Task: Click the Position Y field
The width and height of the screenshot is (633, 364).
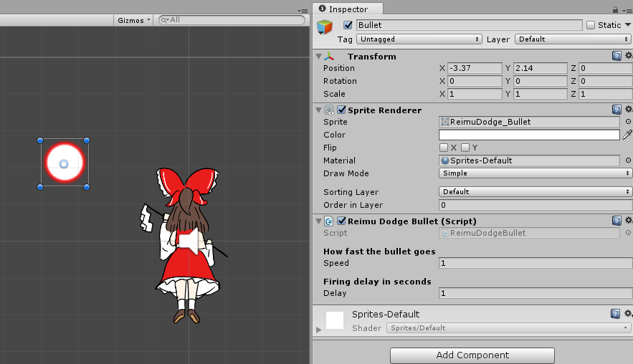Action: pos(540,68)
